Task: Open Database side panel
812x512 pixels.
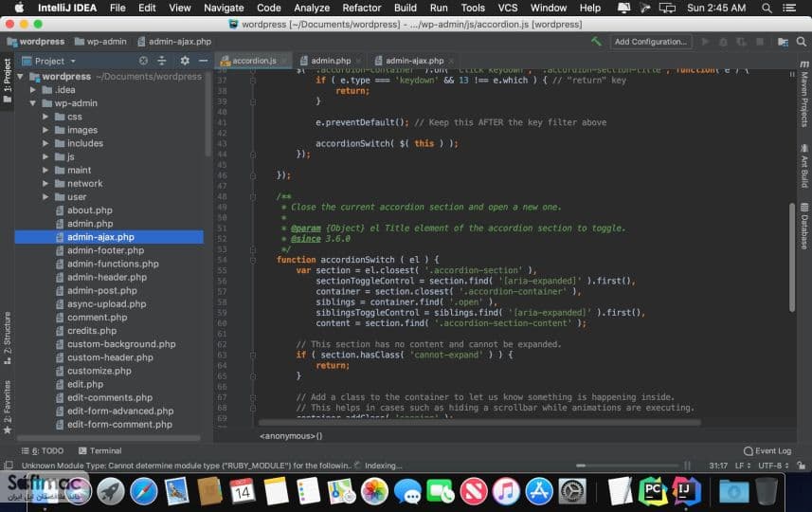Action: point(804,226)
